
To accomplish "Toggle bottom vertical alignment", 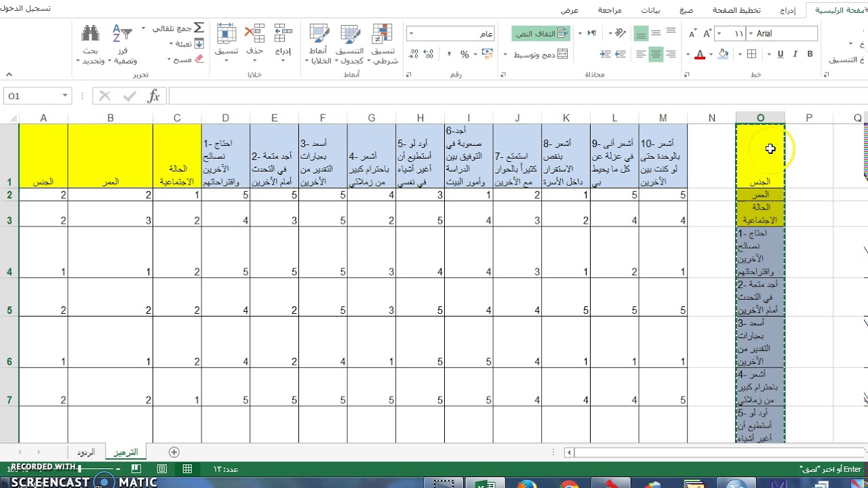I will pyautogui.click(x=641, y=33).
